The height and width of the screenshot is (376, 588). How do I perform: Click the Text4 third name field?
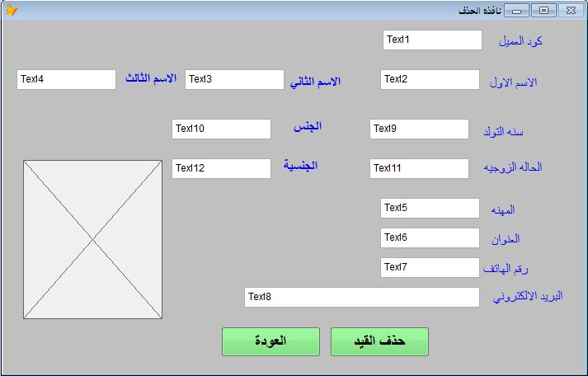(66, 79)
